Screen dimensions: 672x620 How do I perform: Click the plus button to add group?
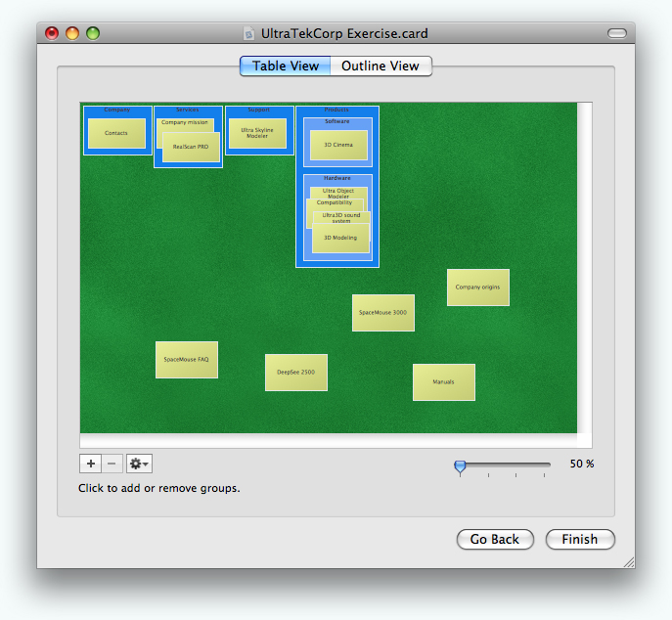[x=90, y=464]
